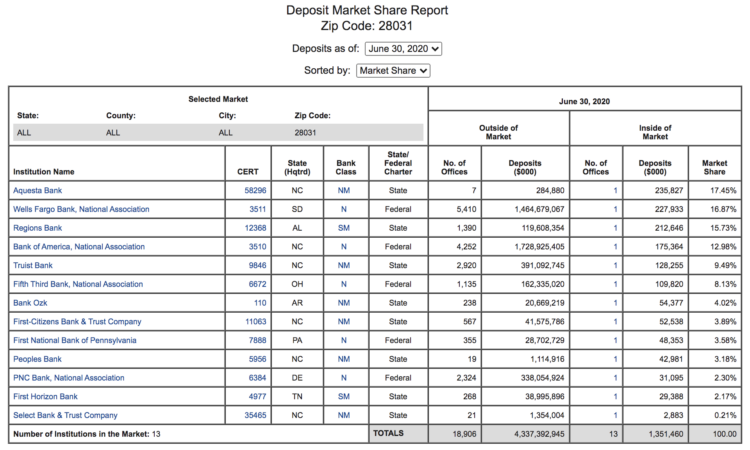Click inside-market office count for Select Bank
The width and height of the screenshot is (750, 450).
tap(615, 415)
